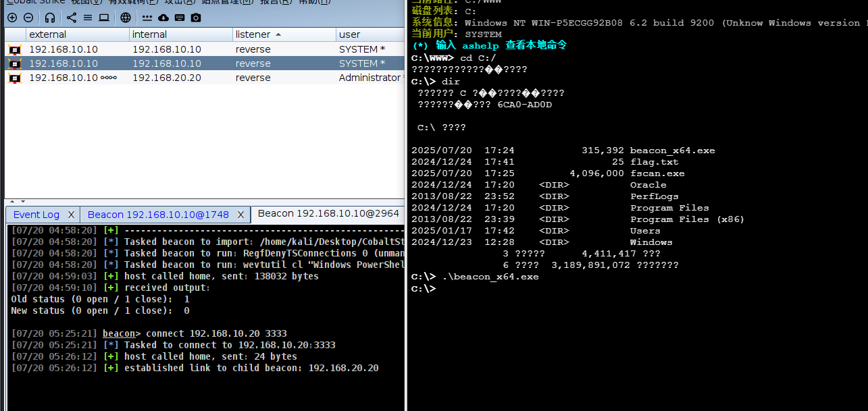Click the session icon in the unselected SYSTEM row
This screenshot has width=868, height=411.
point(15,49)
